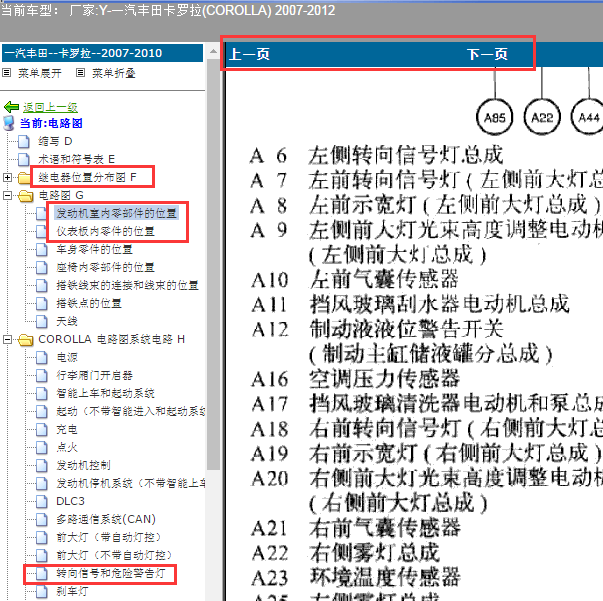Click the A85 connector circle in diagram
The image size is (603, 601).
pos(495,117)
